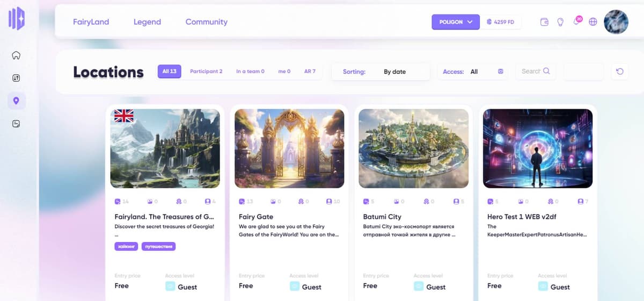Image resolution: width=644 pixels, height=301 pixels.
Task: Click the Search locations field
Action: (536, 71)
